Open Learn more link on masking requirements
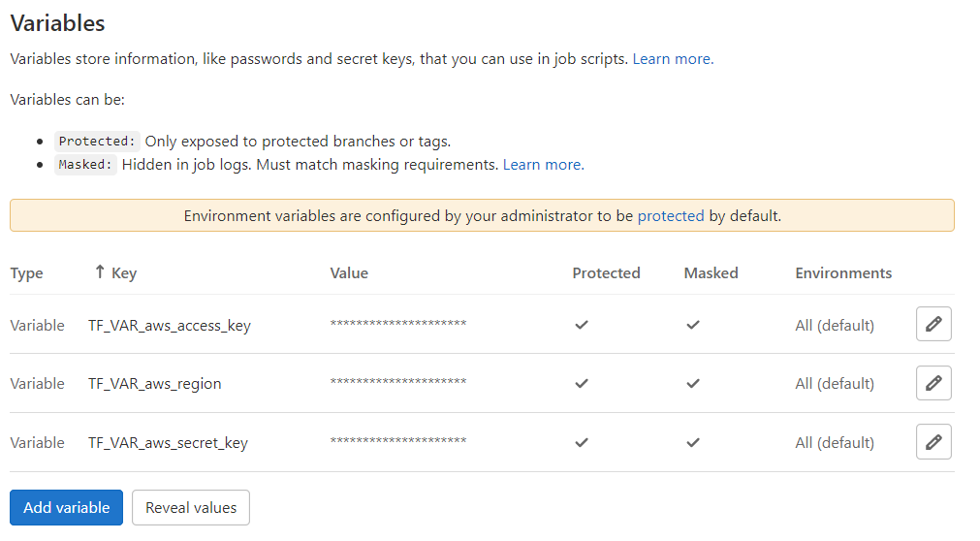The height and width of the screenshot is (541, 980). coord(543,165)
